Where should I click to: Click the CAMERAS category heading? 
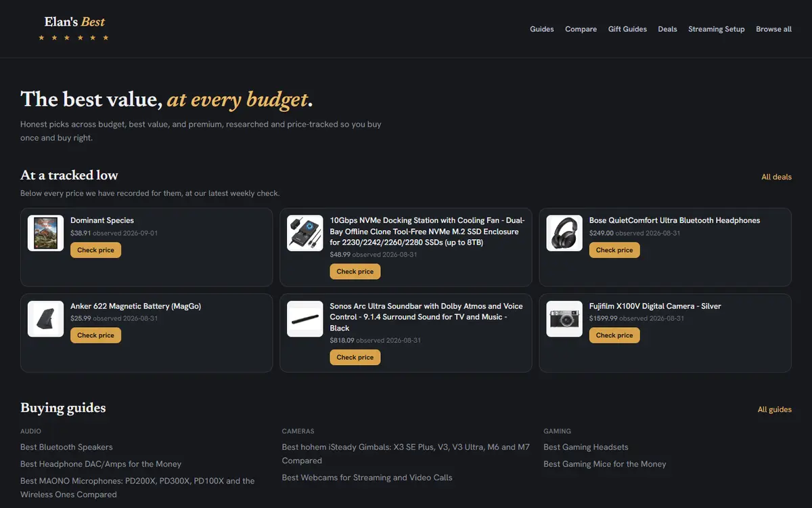pos(298,431)
